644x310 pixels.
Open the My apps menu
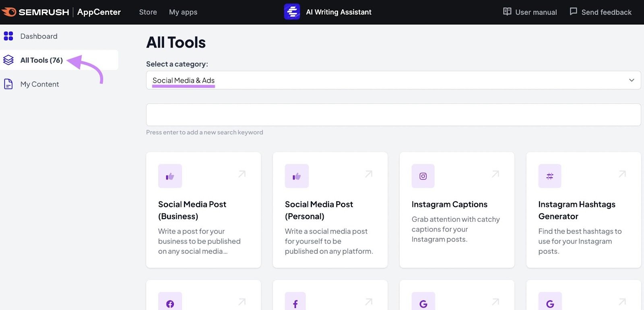tap(183, 12)
